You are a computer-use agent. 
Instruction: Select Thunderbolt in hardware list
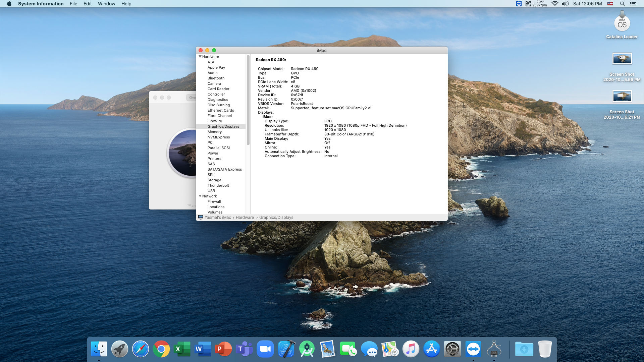click(x=218, y=185)
